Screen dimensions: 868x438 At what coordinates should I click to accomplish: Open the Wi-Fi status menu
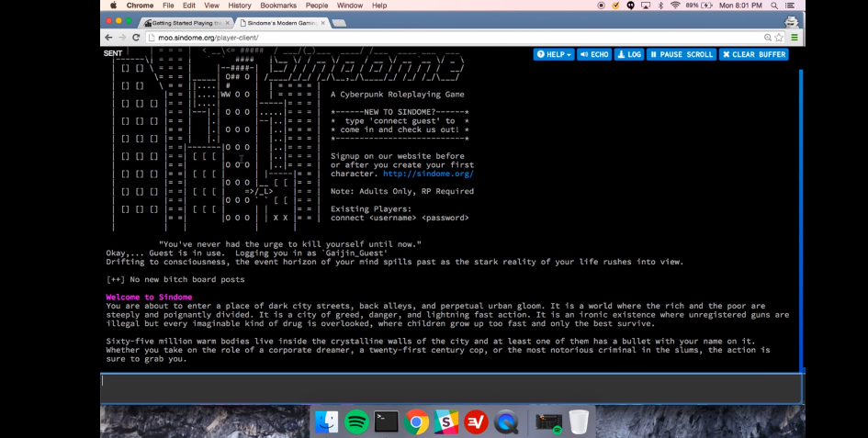pos(675,6)
